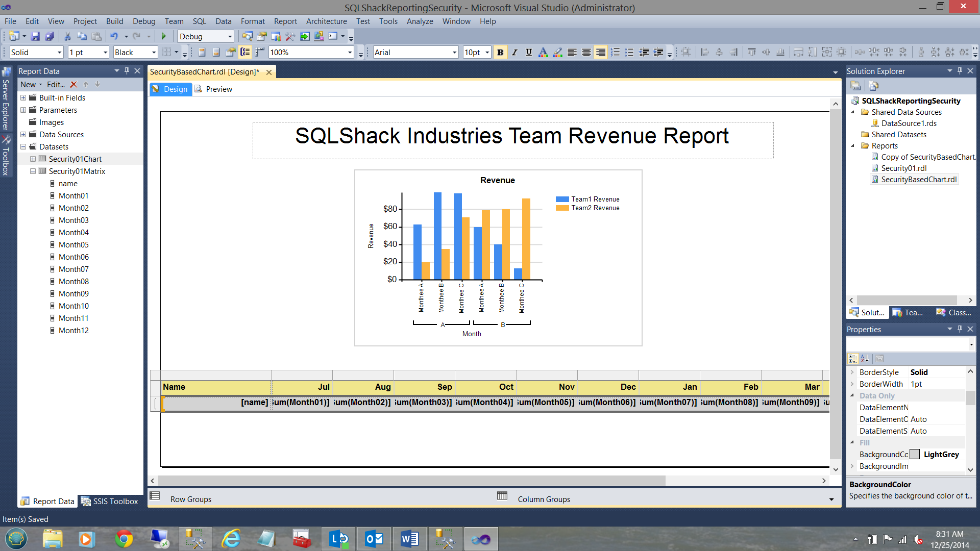The image size is (980, 551).
Task: Click the Save All toolbar icon
Action: (50, 36)
